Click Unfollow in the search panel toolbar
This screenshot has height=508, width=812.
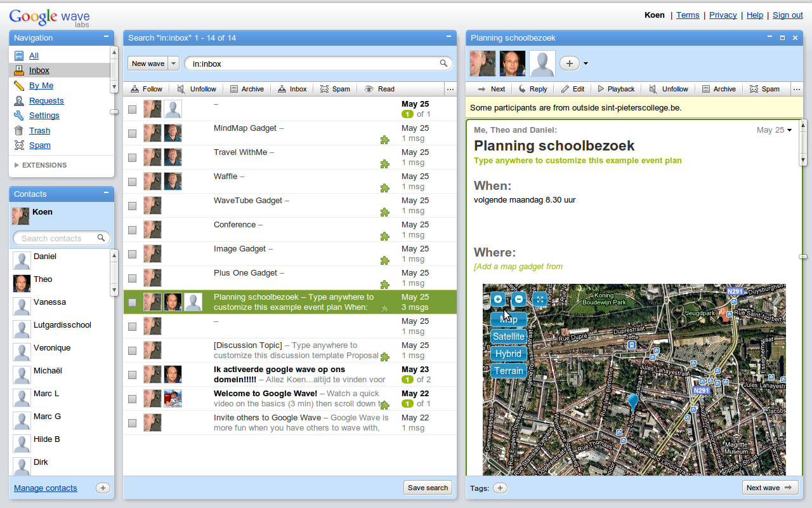(197, 89)
